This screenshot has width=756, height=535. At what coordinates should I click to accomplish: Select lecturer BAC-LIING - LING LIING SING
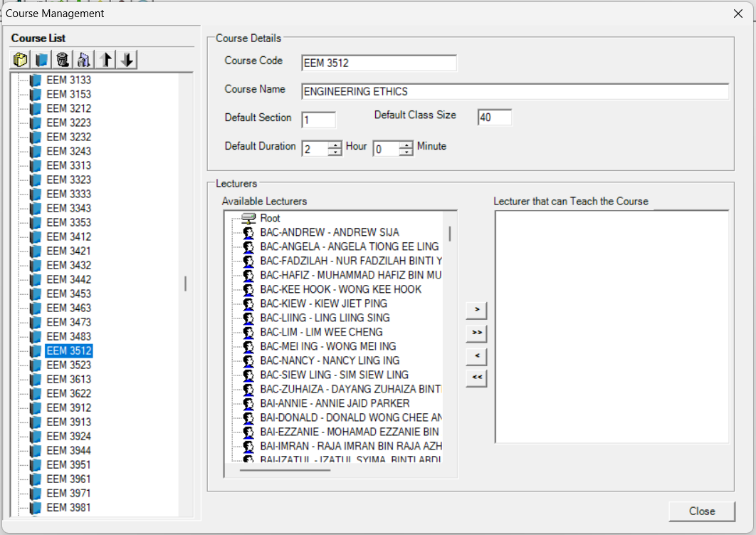tap(325, 318)
